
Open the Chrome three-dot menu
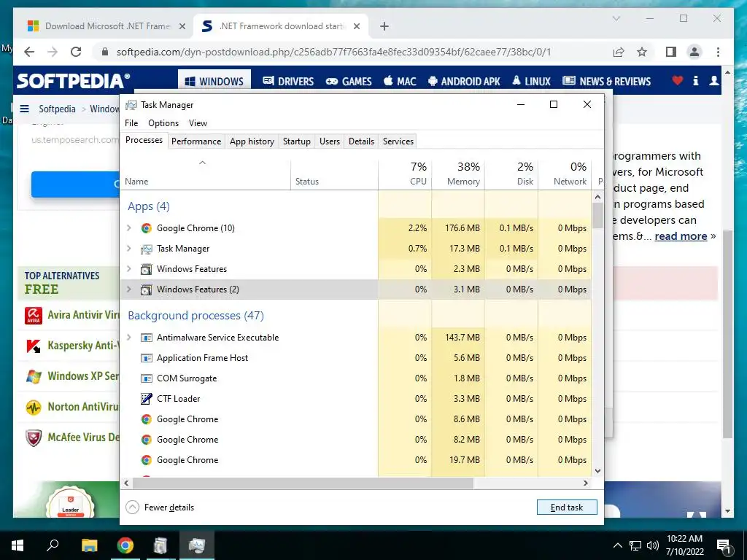(718, 52)
